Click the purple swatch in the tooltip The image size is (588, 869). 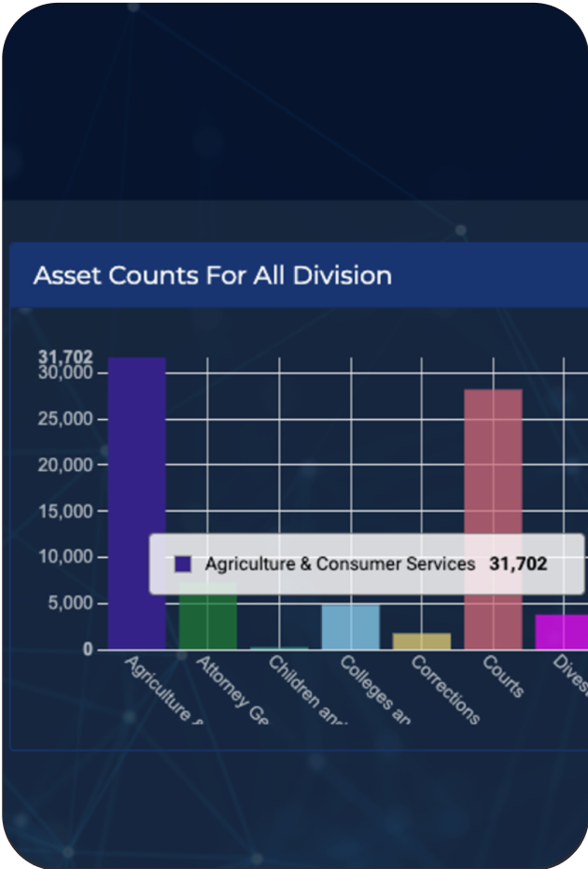[x=183, y=564]
